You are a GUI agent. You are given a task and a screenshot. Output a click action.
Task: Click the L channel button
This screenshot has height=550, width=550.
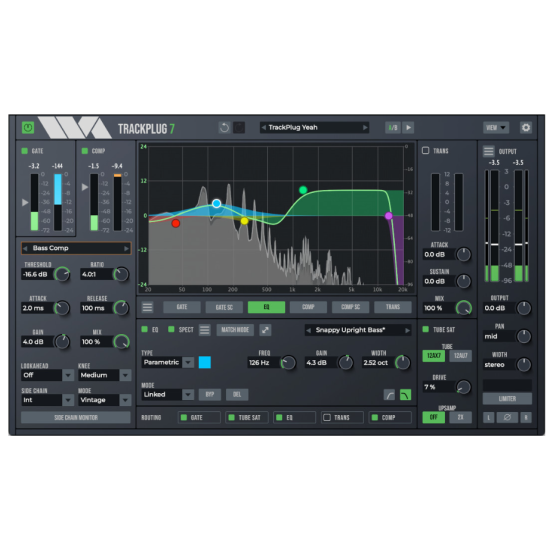(489, 417)
